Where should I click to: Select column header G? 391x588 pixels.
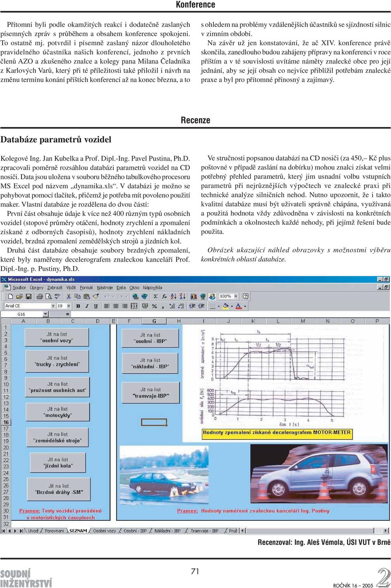pos(154,321)
